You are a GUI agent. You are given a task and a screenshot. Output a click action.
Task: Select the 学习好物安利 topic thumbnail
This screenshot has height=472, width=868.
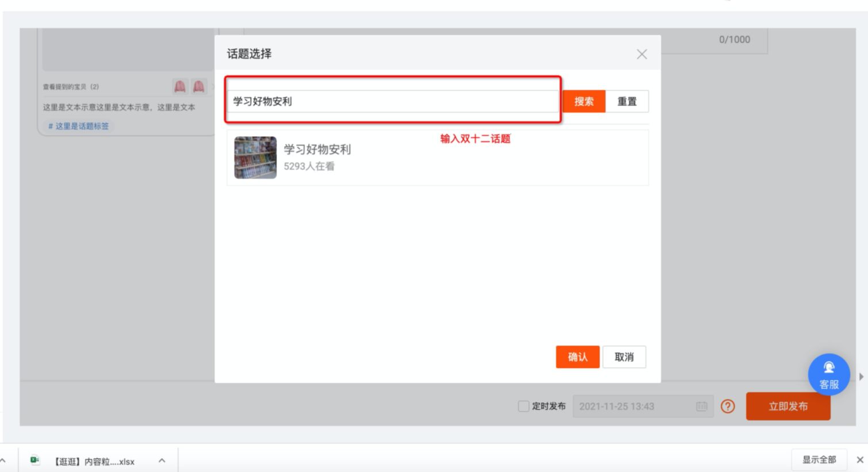point(255,158)
